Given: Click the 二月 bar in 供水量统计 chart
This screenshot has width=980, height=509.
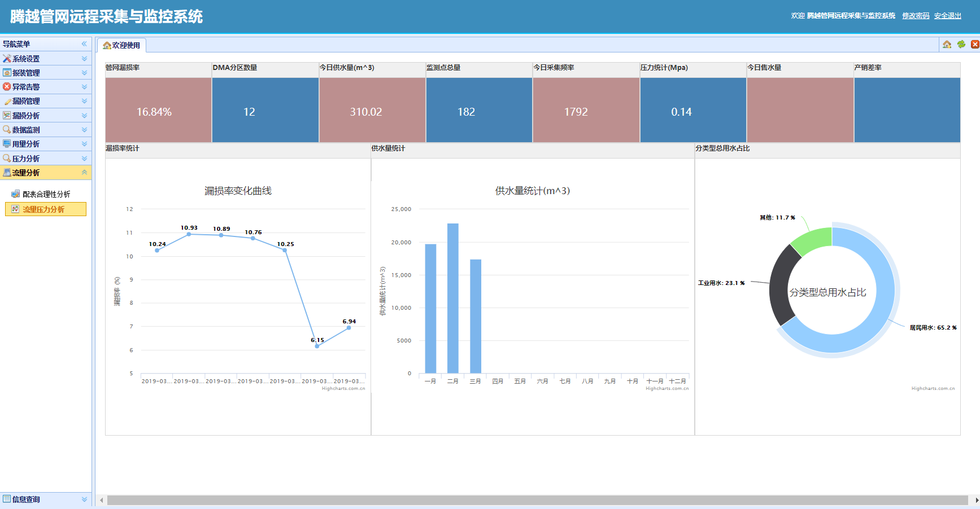Looking at the screenshot, I should (x=453, y=298).
